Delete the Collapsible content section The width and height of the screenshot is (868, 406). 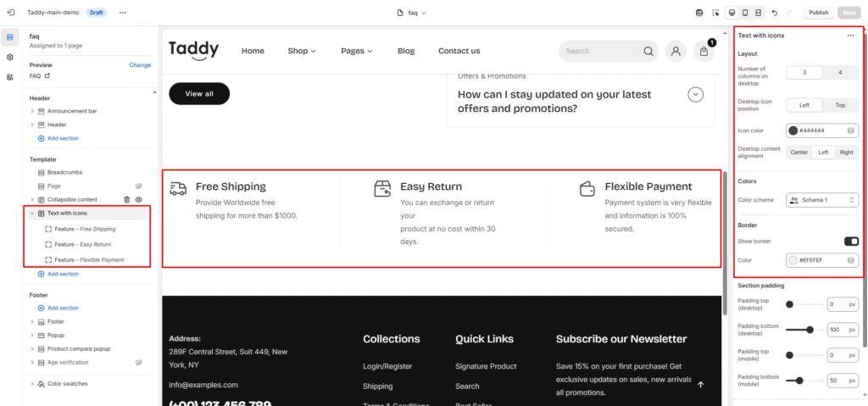[126, 199]
